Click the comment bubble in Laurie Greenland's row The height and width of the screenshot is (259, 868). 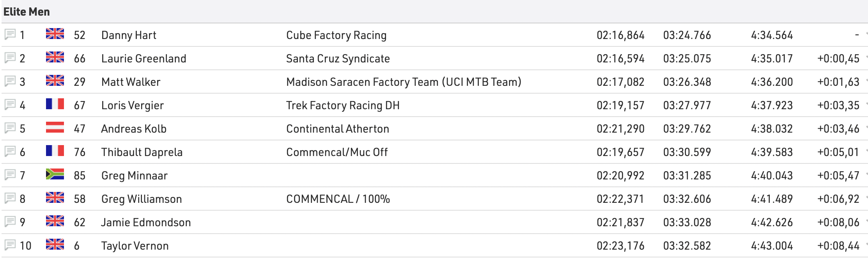tap(10, 58)
